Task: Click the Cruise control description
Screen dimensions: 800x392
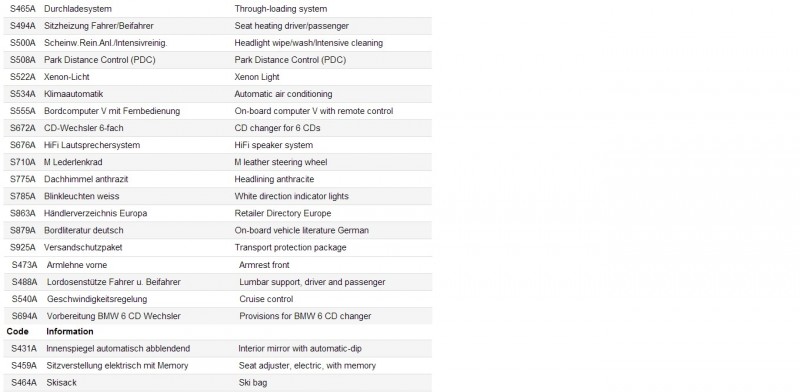Action: coord(266,299)
